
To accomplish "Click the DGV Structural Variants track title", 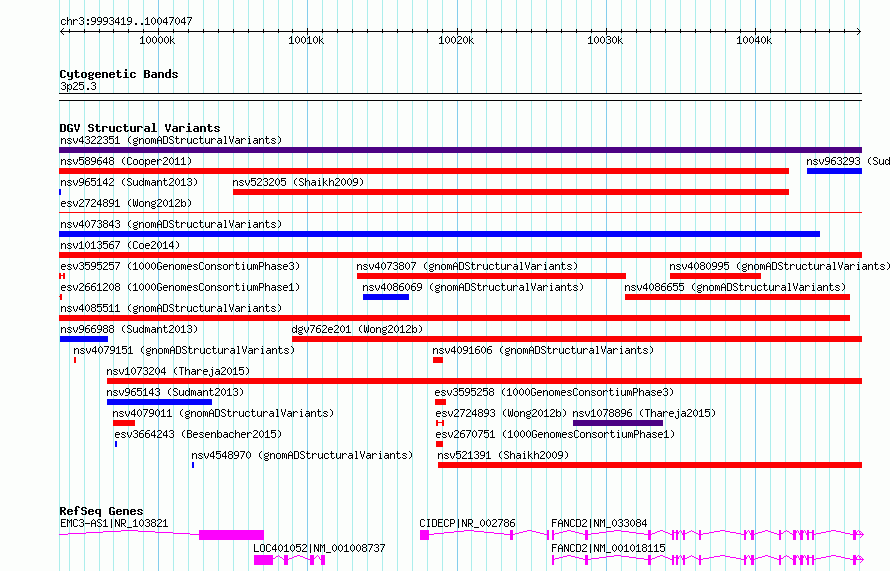I will (x=140, y=128).
